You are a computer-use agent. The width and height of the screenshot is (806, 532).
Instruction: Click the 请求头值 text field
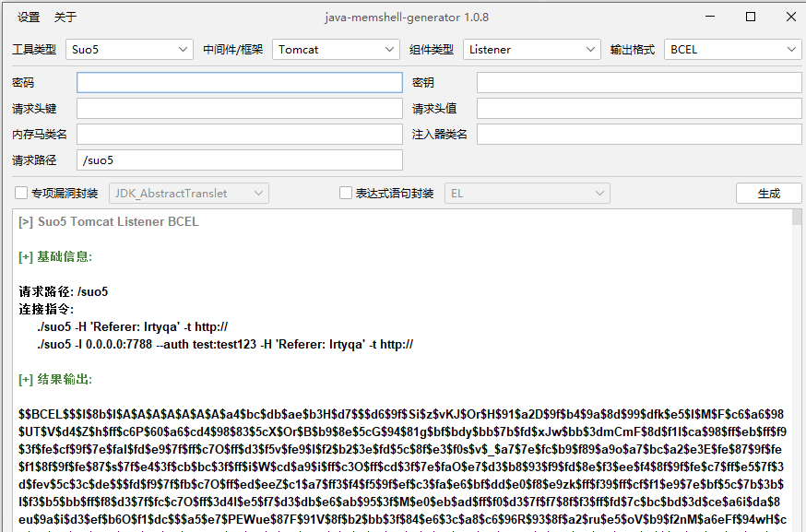(639, 109)
